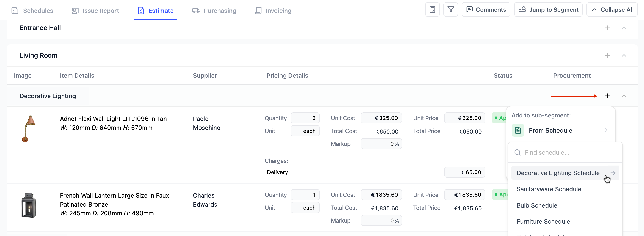The height and width of the screenshot is (236, 644).
Task: Click supplier Charles Edwards
Action: click(205, 200)
